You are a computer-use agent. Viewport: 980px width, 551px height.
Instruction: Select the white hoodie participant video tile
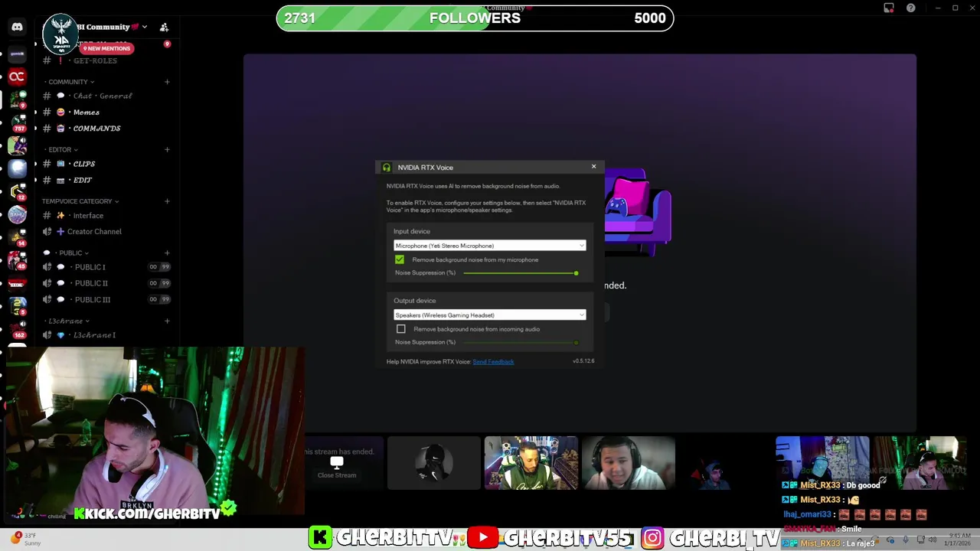tap(628, 463)
